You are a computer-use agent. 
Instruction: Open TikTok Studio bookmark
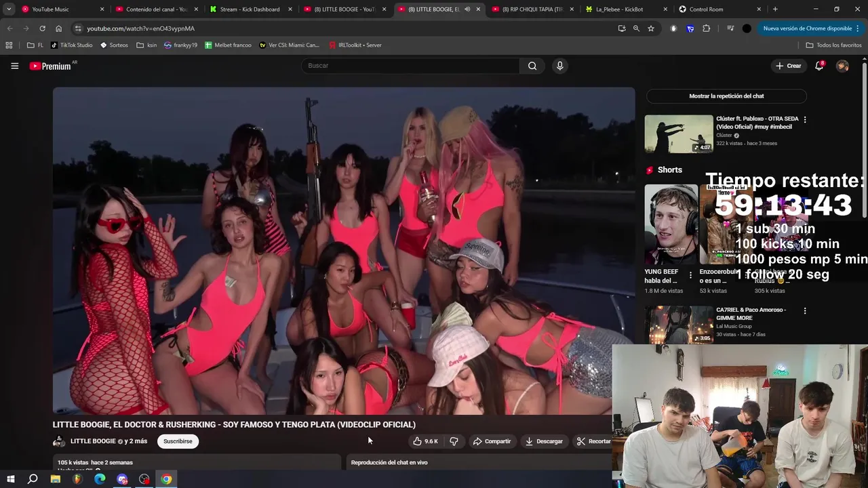[x=72, y=45]
